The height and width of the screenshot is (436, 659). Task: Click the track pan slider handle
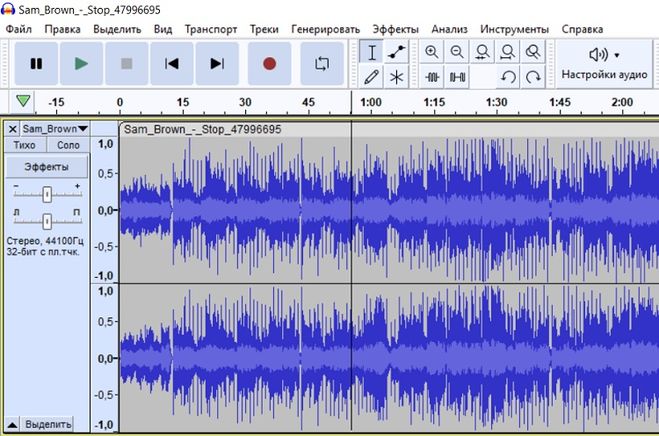click(x=47, y=221)
